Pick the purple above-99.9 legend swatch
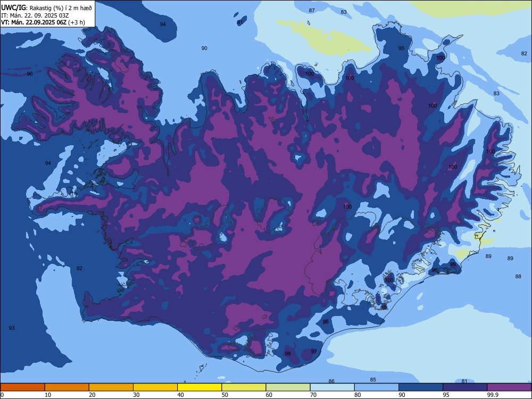This screenshot has height=399, width=532. click(x=509, y=387)
